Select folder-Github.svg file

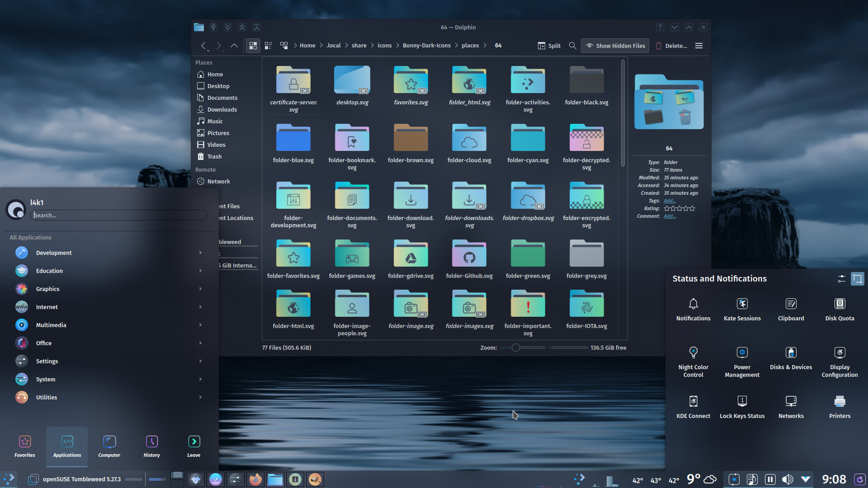(x=469, y=260)
